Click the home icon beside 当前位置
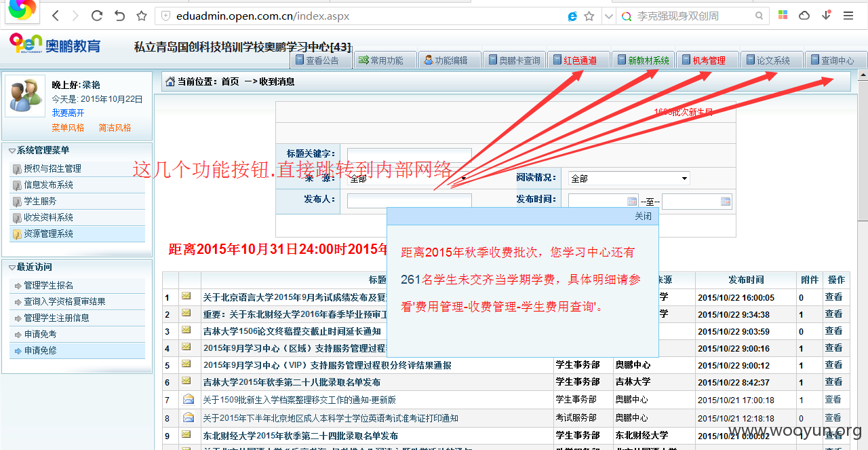Screen dimensions: 868x450 (x=170, y=81)
